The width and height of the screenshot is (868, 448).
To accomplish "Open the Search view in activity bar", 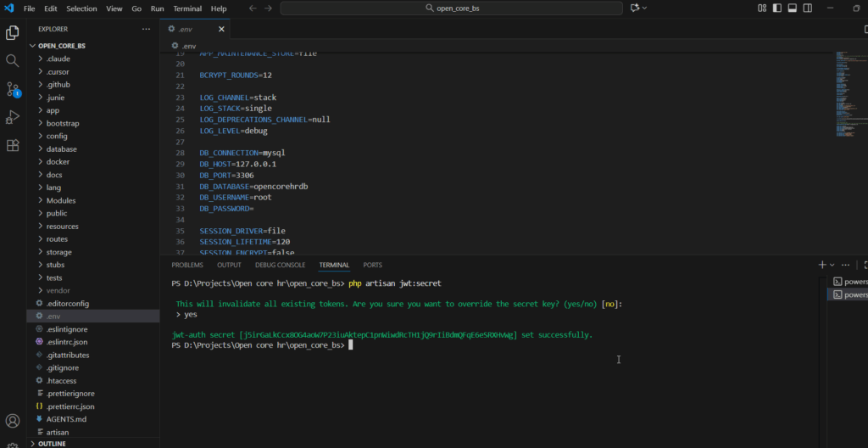I will 13,61.
